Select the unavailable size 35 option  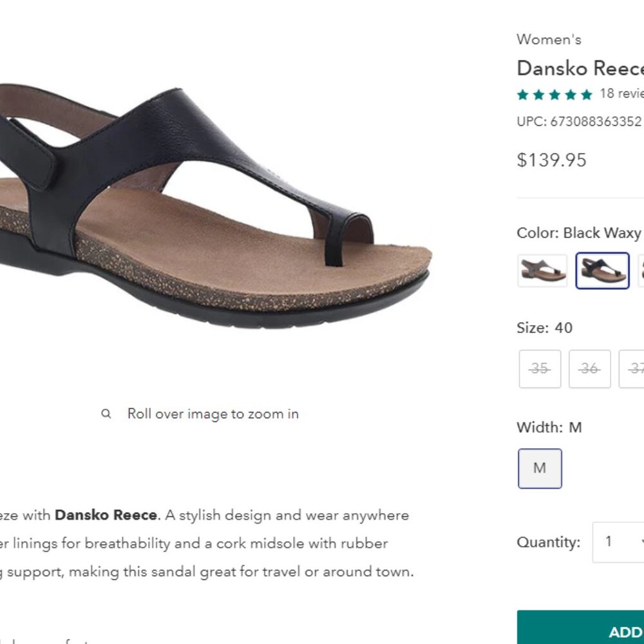point(539,369)
